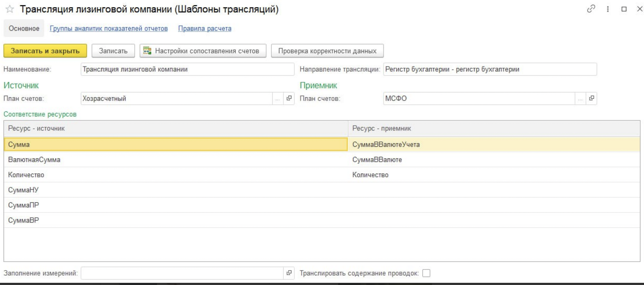
Task: Click Ресурс - источник column header
Action: coord(176,128)
